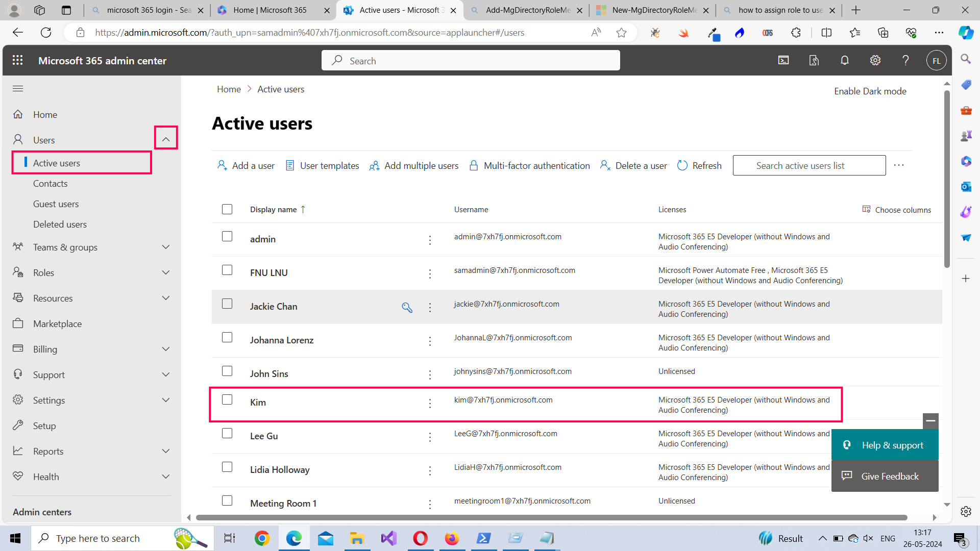Click the Add a user button
The width and height of the screenshot is (980, 551).
[x=246, y=165]
